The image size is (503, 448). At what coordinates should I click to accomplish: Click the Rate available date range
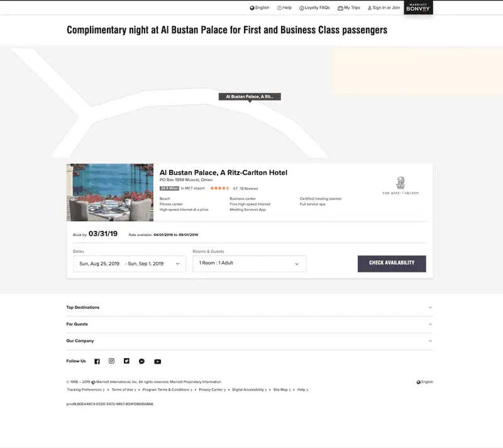pyautogui.click(x=176, y=235)
